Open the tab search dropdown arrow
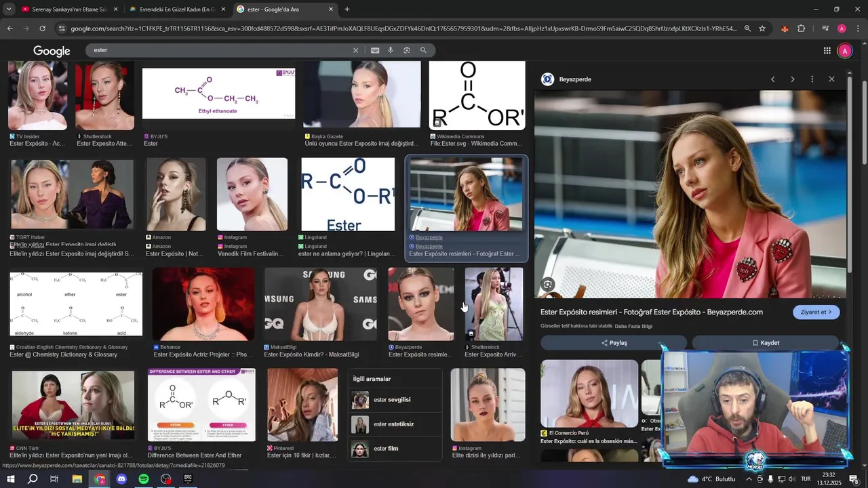Image resolution: width=868 pixels, height=488 pixels. pos(8,9)
